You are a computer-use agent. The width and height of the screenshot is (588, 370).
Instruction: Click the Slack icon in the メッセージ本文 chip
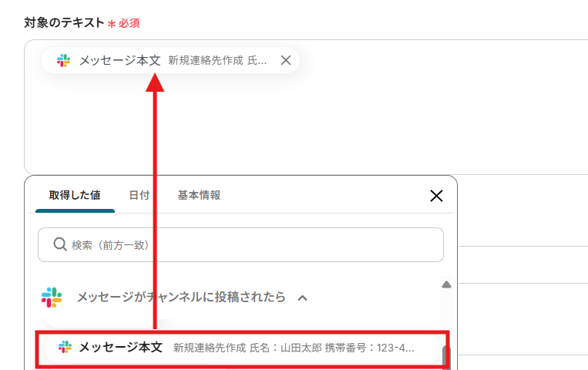pyautogui.click(x=63, y=60)
